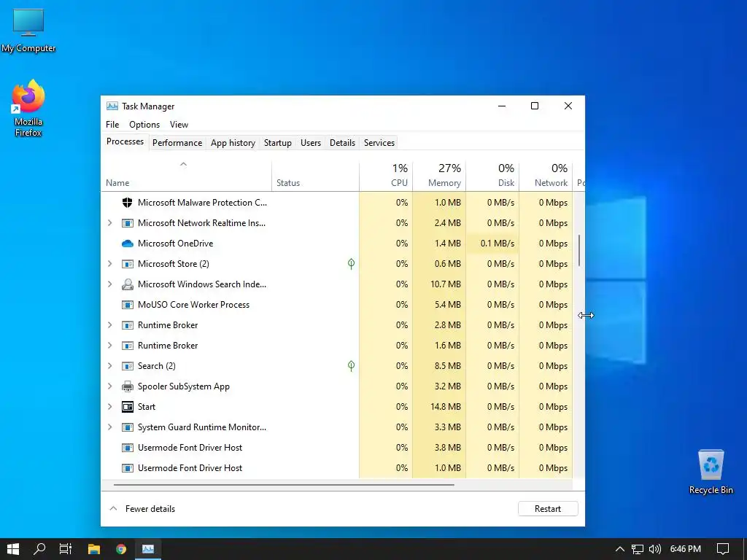
Task: Click the Start process icon in list
Action: pos(127,407)
